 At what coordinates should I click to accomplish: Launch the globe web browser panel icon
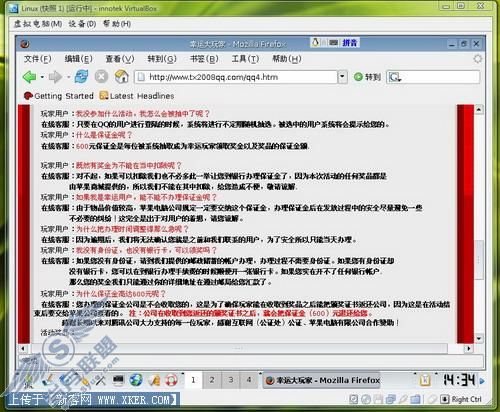(136, 380)
